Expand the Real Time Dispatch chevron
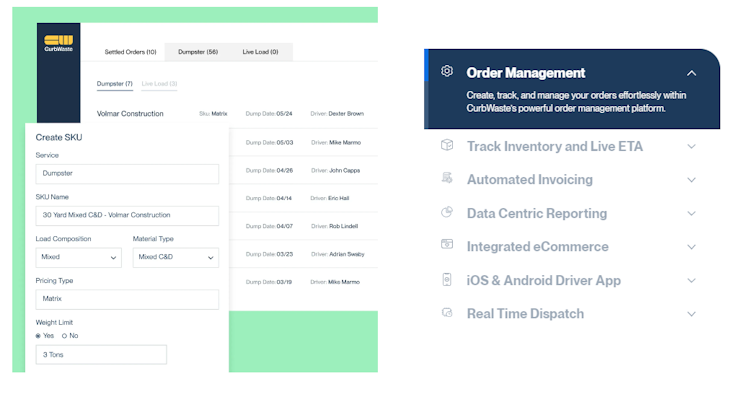Viewport: 750px width, 415px height. [691, 314]
